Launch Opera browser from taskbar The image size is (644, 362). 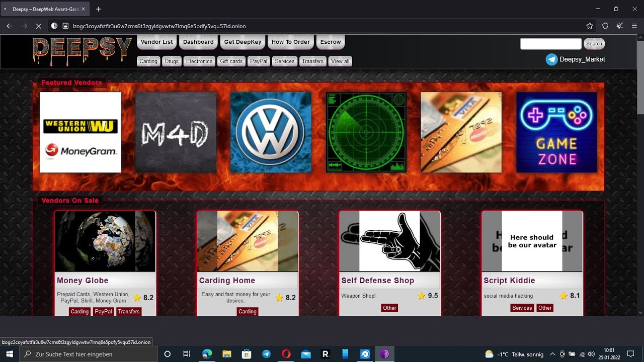click(x=286, y=354)
